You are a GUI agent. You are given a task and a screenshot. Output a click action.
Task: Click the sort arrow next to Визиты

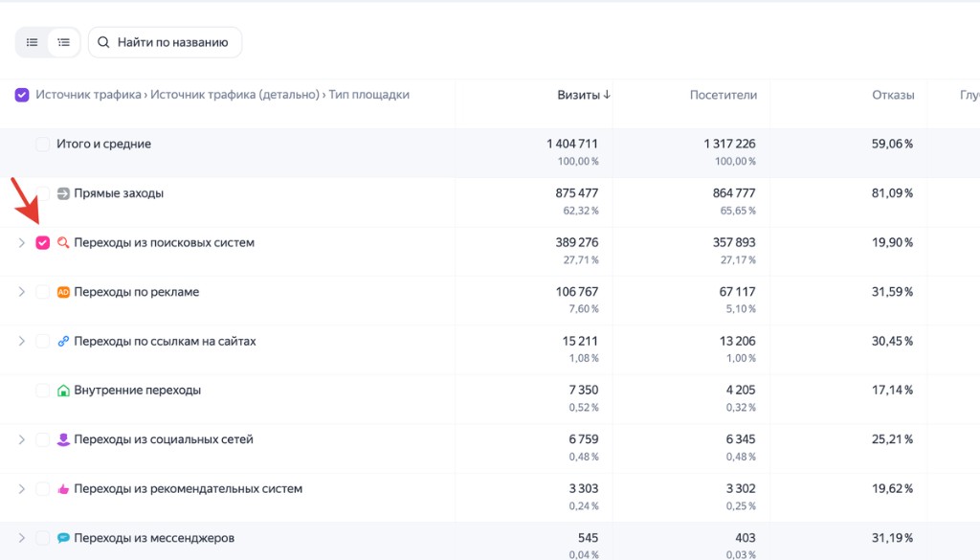(607, 95)
